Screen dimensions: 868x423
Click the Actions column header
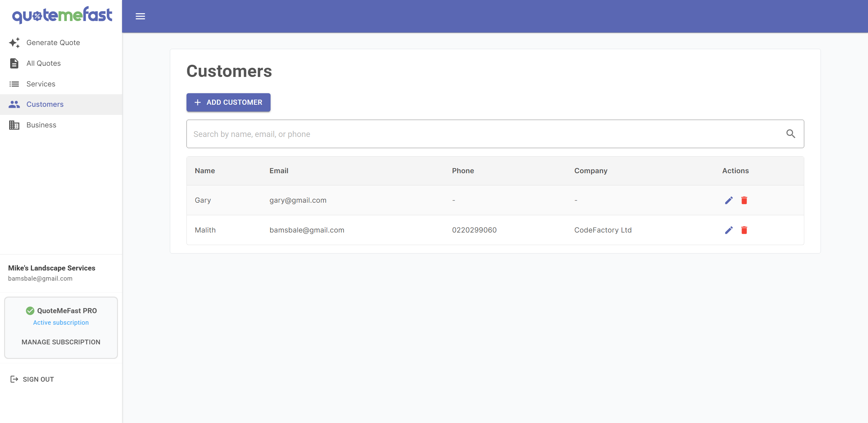pos(735,171)
